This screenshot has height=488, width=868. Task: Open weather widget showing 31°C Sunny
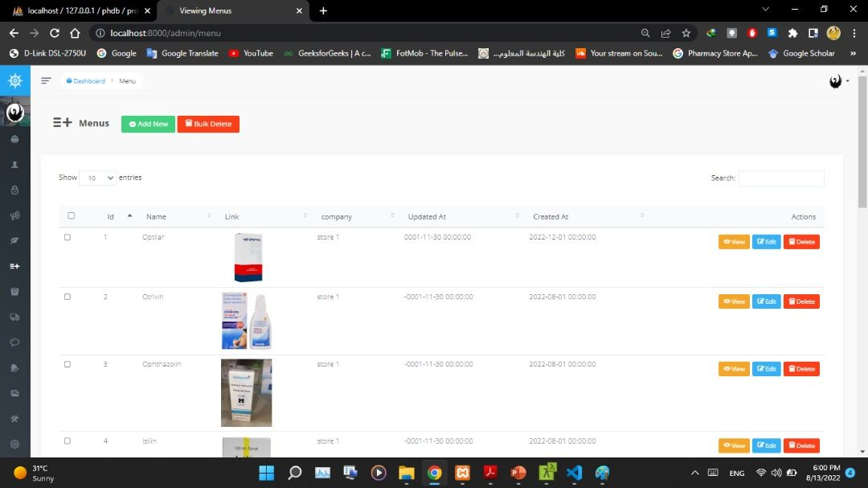pos(35,473)
